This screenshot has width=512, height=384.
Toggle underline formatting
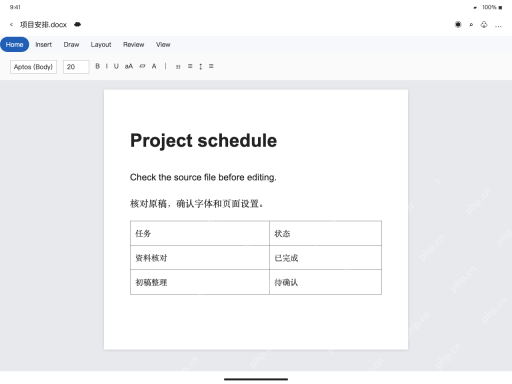(x=116, y=66)
